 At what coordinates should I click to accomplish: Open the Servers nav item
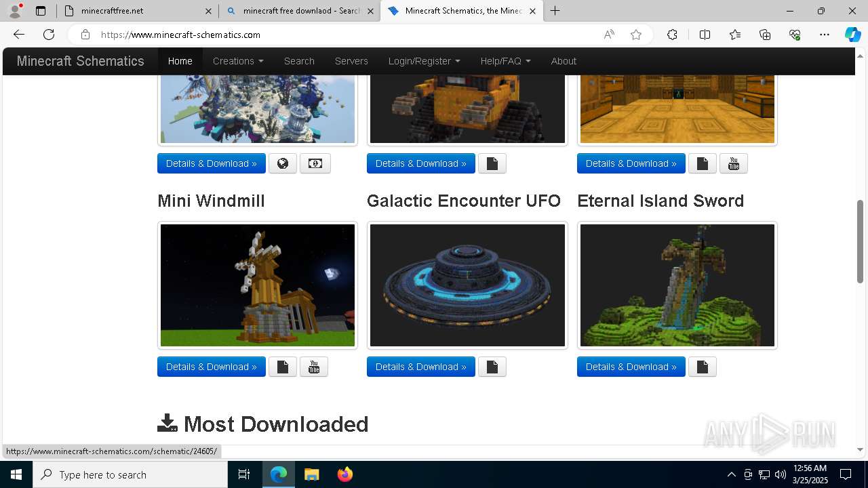(351, 61)
